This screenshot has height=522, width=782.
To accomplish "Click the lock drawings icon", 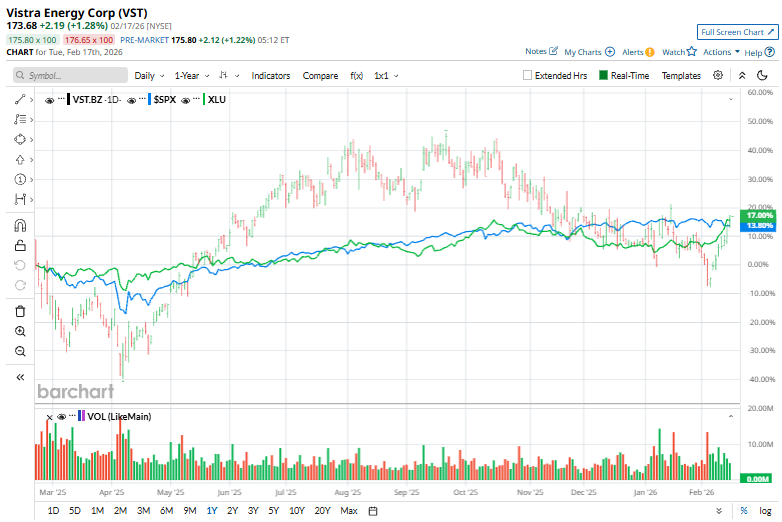I will (20, 245).
